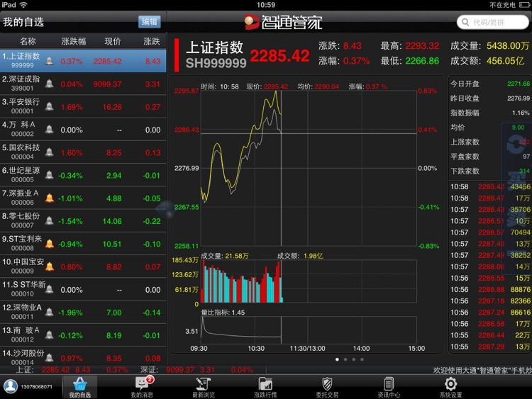Select 平安银行 000001 row
532x399 pixels.
tap(83, 107)
